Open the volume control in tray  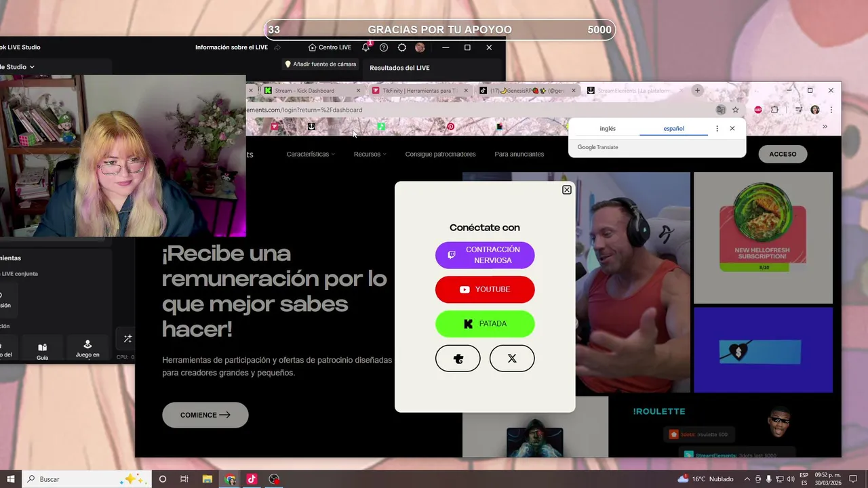(790, 479)
